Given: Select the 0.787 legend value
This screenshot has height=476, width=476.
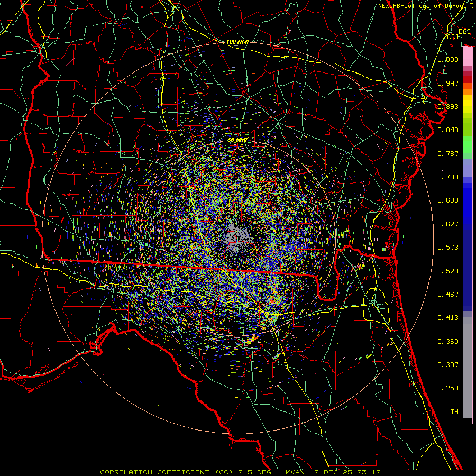Looking at the screenshot, I should pyautogui.click(x=448, y=153).
